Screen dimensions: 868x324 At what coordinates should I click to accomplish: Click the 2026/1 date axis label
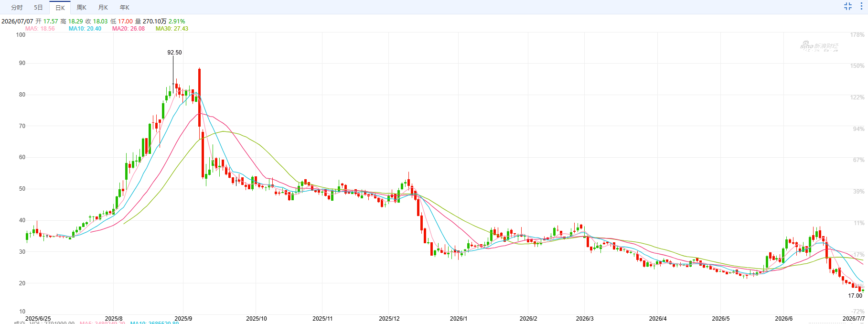point(459,319)
